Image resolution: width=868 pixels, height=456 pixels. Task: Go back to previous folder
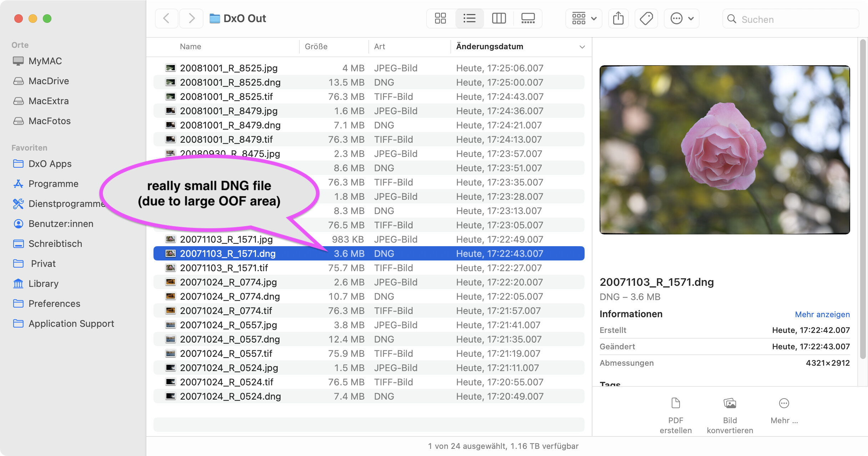(166, 19)
